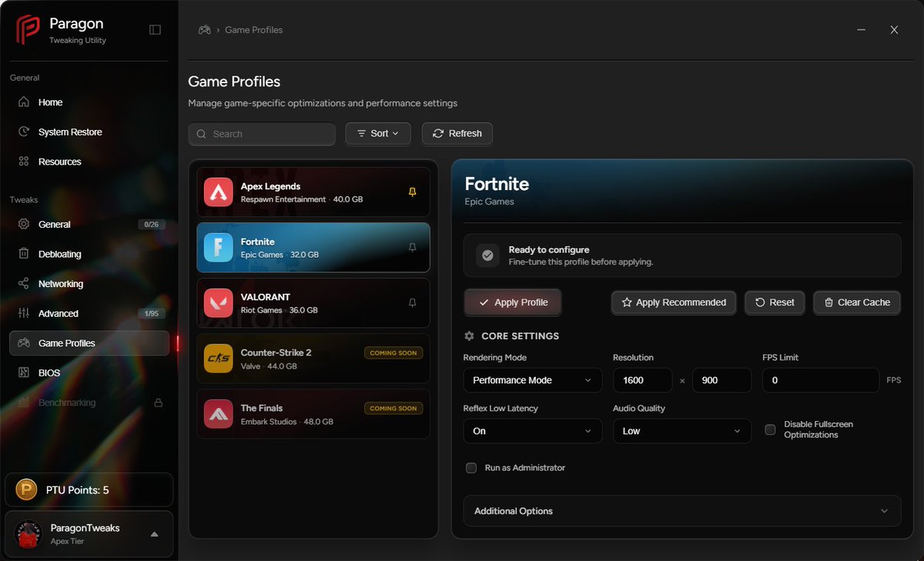This screenshot has height=561, width=924.
Task: Click the VALORANT game logo icon
Action: pyautogui.click(x=219, y=303)
